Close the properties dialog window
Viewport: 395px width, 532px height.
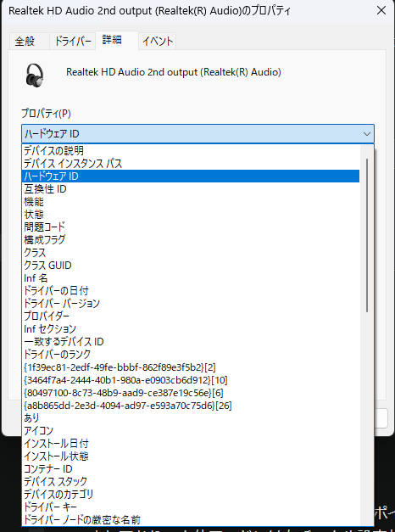click(x=381, y=10)
